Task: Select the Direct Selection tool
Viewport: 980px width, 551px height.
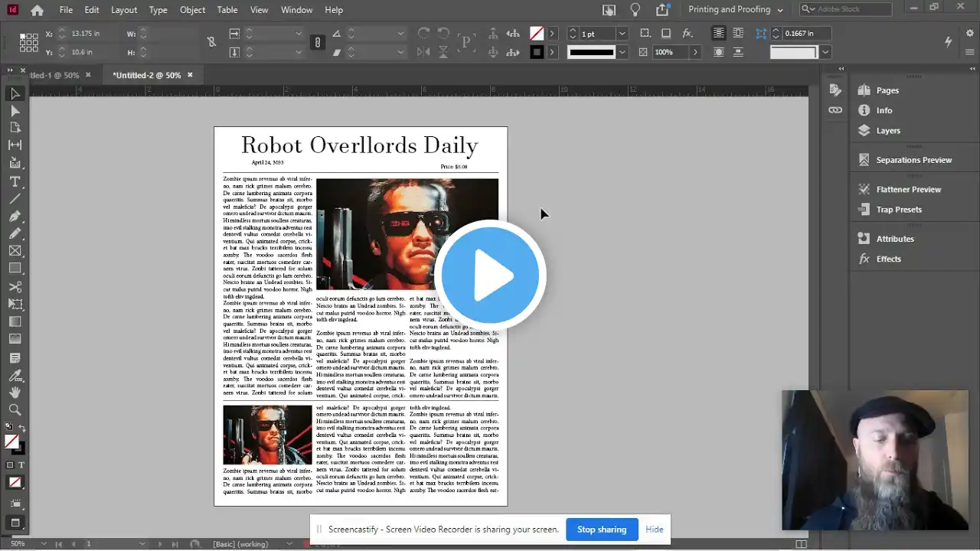Action: point(15,111)
